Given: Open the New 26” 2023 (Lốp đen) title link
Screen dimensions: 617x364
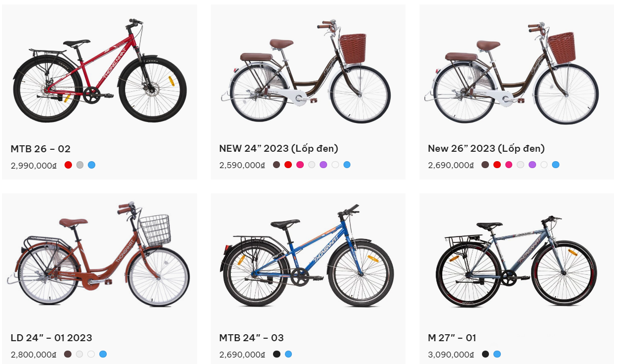Looking at the screenshot, I should 486,148.
